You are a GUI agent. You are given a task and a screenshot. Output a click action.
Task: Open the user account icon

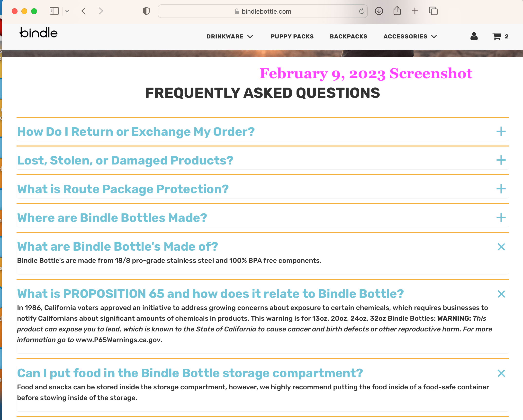[x=474, y=36]
